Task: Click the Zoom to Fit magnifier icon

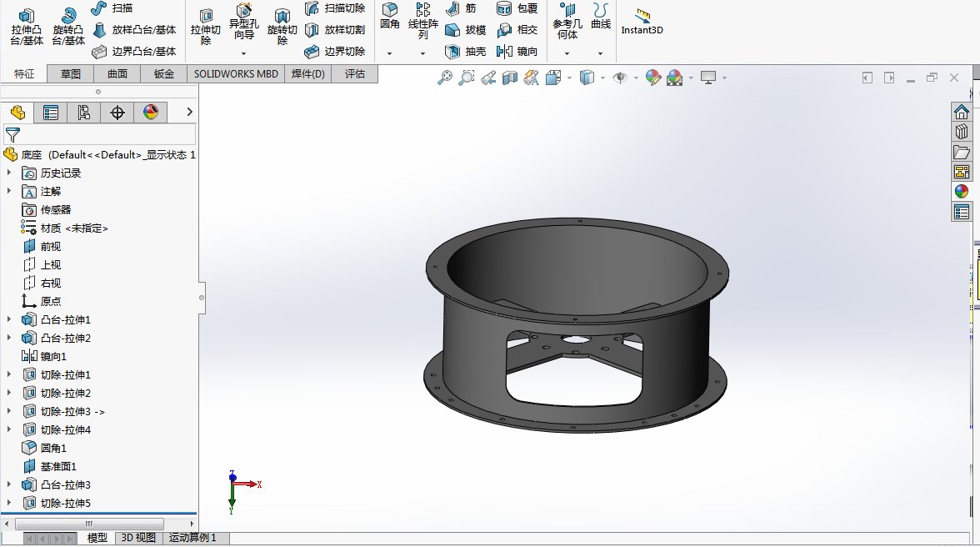Action: [445, 78]
